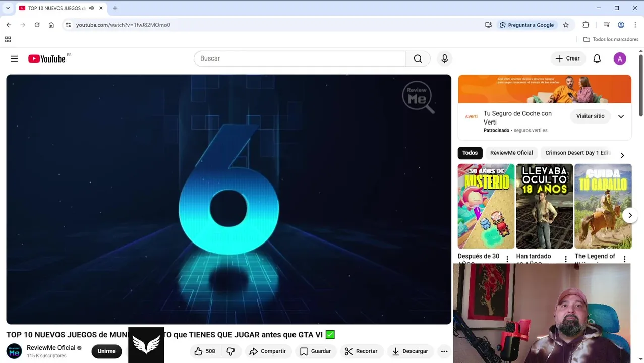Close the current browser tab
This screenshot has width=644, height=363.
101,8
